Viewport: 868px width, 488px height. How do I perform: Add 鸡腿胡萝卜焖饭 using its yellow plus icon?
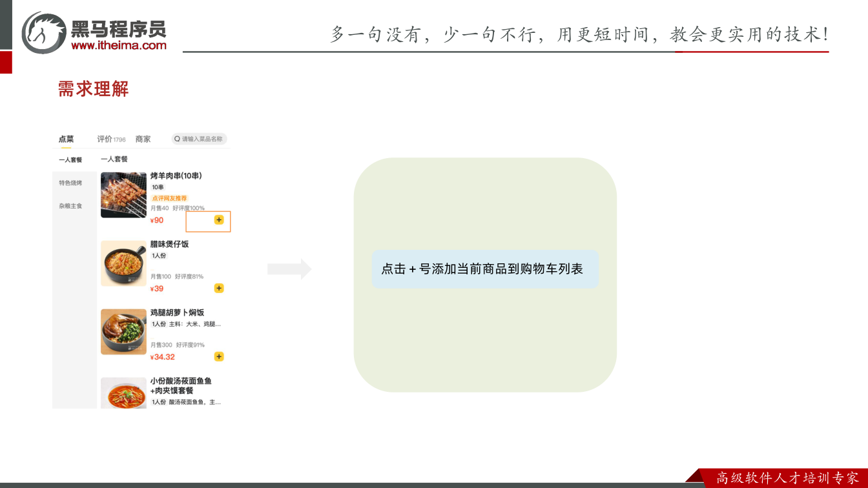pyautogui.click(x=219, y=357)
